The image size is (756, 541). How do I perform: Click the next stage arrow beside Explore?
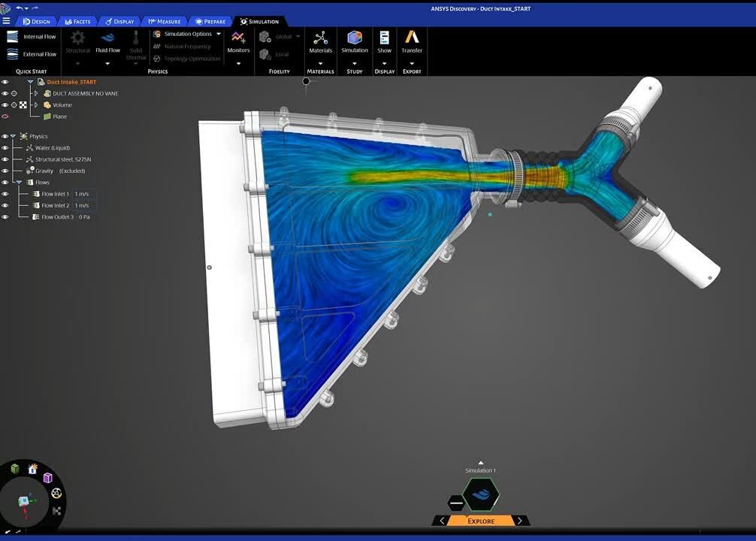520,521
